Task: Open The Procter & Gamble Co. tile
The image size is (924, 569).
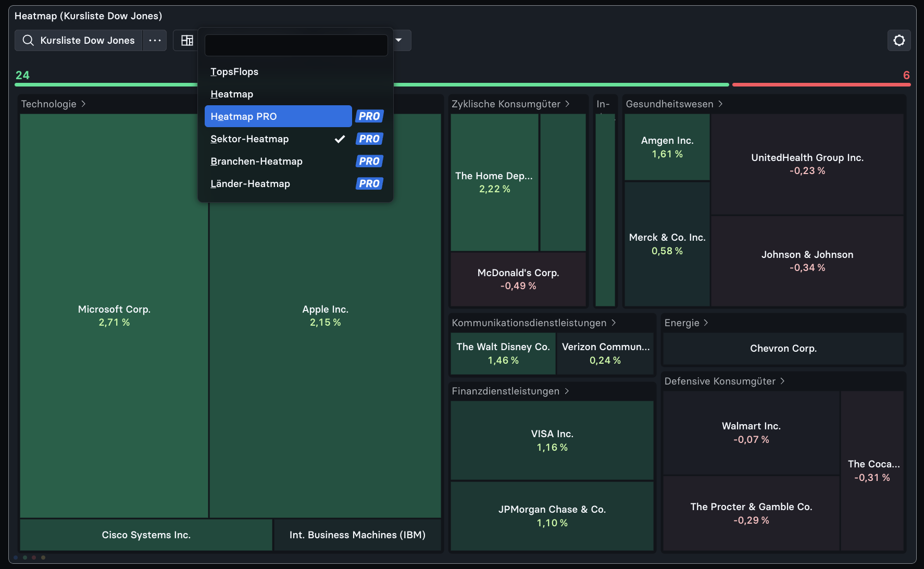Action: pos(751,513)
